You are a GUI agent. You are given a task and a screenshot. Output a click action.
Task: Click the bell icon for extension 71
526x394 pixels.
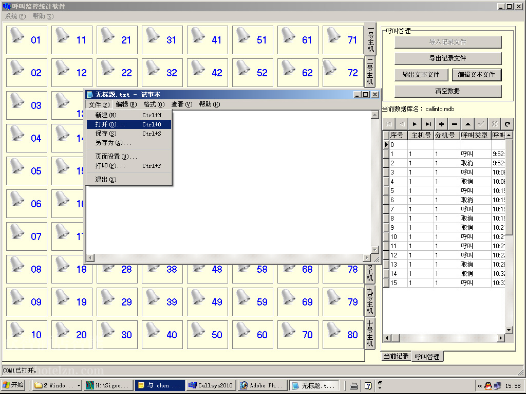click(333, 35)
